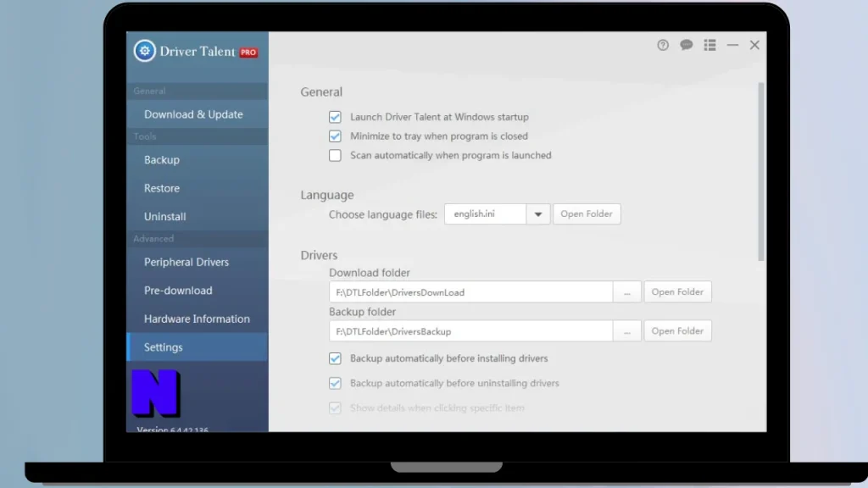868x488 pixels.
Task: Click the Tools sidebar category label
Action: click(145, 136)
